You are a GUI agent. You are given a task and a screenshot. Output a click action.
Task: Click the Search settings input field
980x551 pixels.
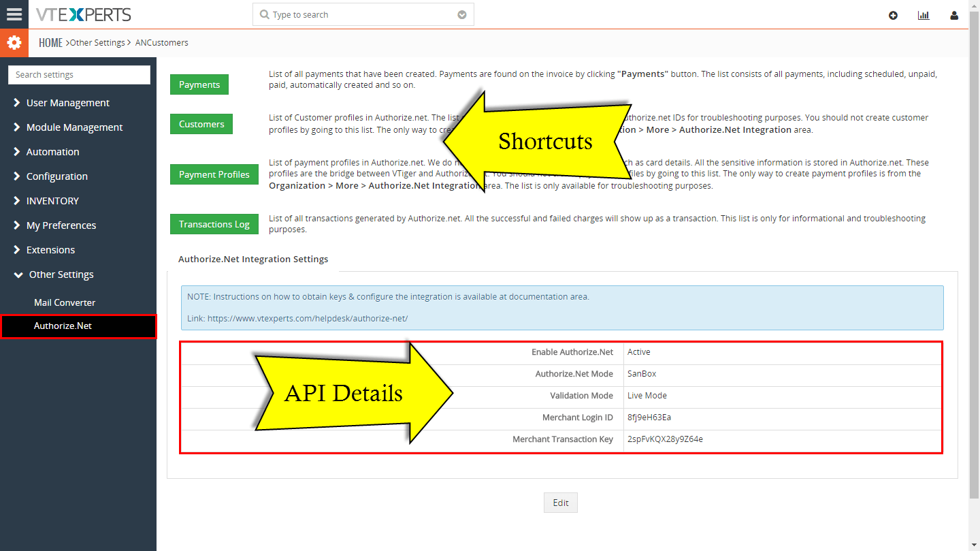click(x=78, y=75)
